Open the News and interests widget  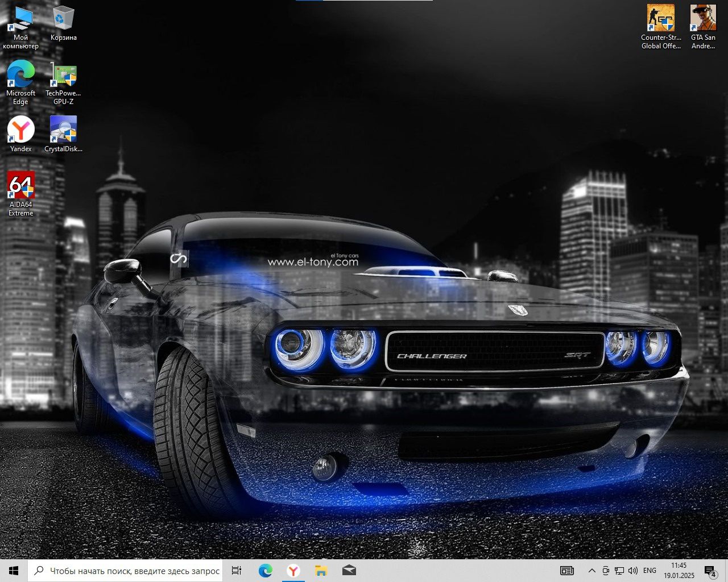pyautogui.click(x=567, y=571)
